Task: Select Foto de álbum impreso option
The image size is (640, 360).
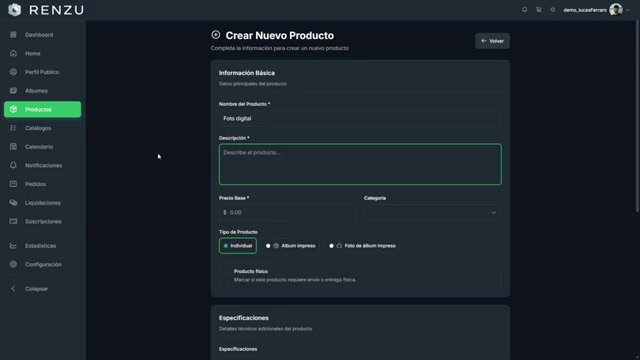Action: click(362, 246)
